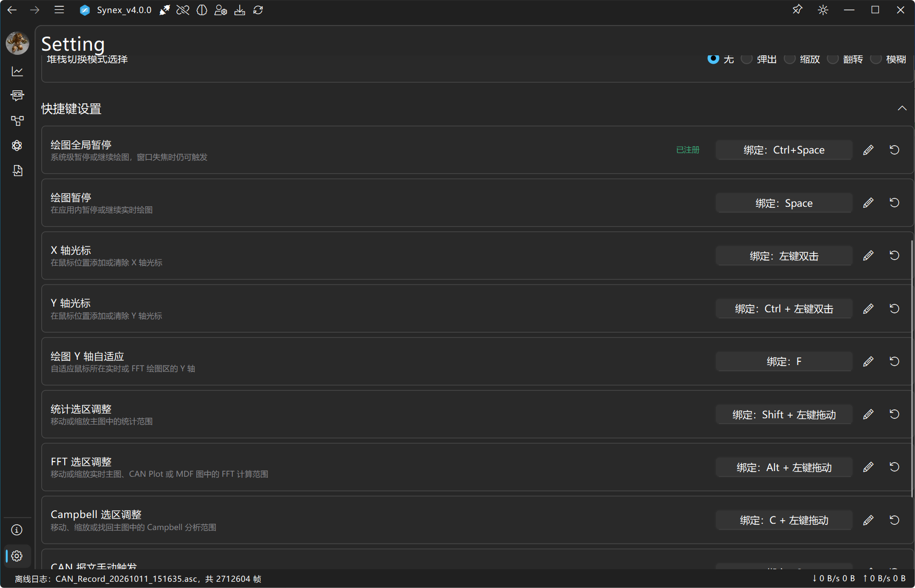Click the user avatar image

point(17,43)
